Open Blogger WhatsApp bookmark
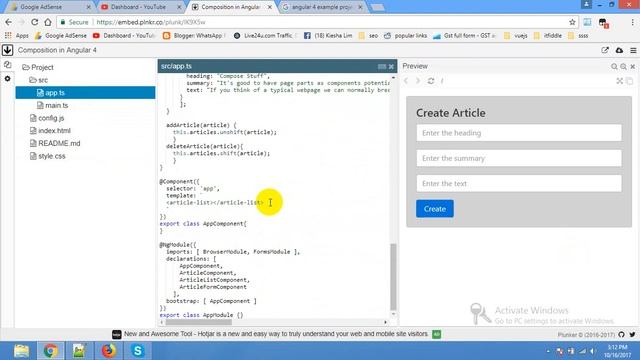The height and width of the screenshot is (360, 640). [193, 36]
